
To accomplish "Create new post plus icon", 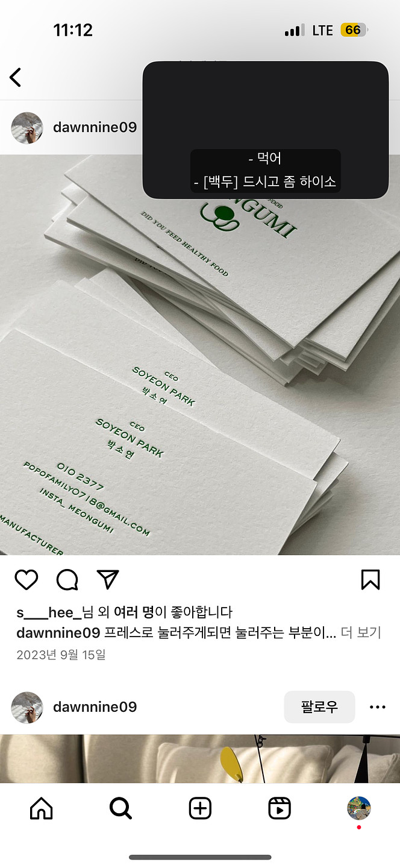I will [200, 808].
